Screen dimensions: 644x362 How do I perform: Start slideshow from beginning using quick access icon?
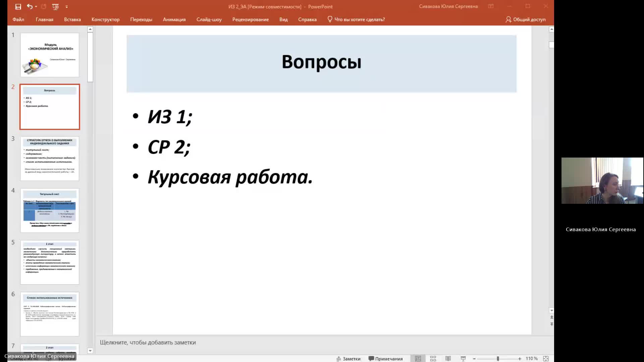(x=55, y=7)
